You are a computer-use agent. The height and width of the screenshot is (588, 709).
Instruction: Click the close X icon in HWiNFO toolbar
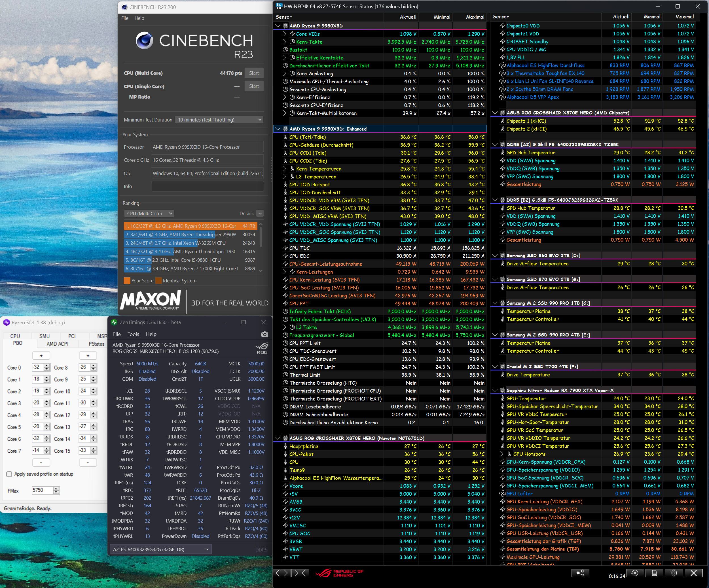693,573
